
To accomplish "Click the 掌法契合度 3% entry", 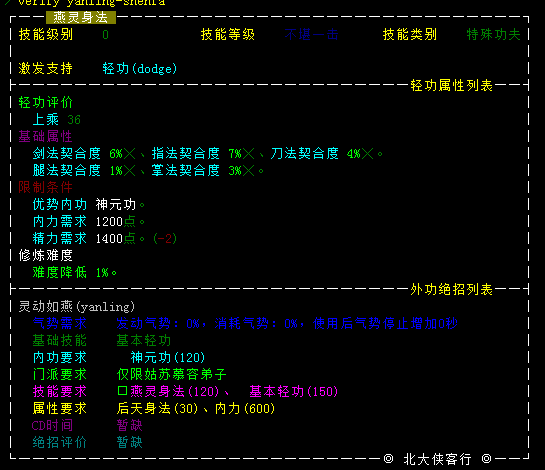I will (203, 170).
